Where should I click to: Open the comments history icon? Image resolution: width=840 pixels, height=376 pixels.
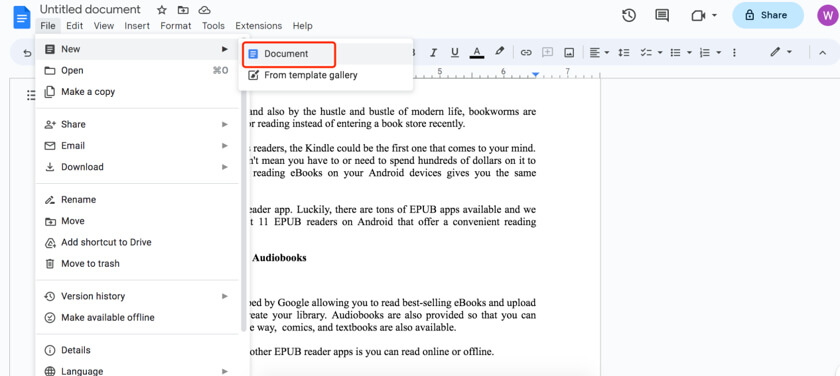pos(662,16)
